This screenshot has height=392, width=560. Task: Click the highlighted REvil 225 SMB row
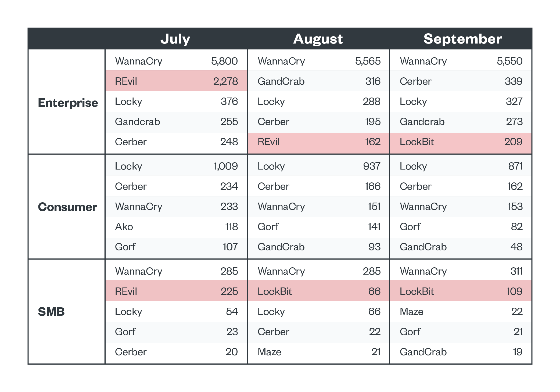click(176, 291)
